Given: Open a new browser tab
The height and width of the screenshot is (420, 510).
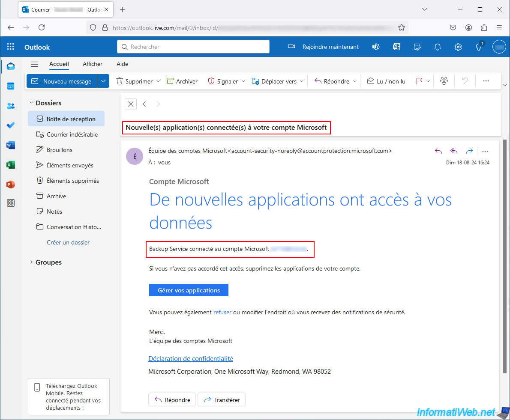Looking at the screenshot, I should pos(122,10).
